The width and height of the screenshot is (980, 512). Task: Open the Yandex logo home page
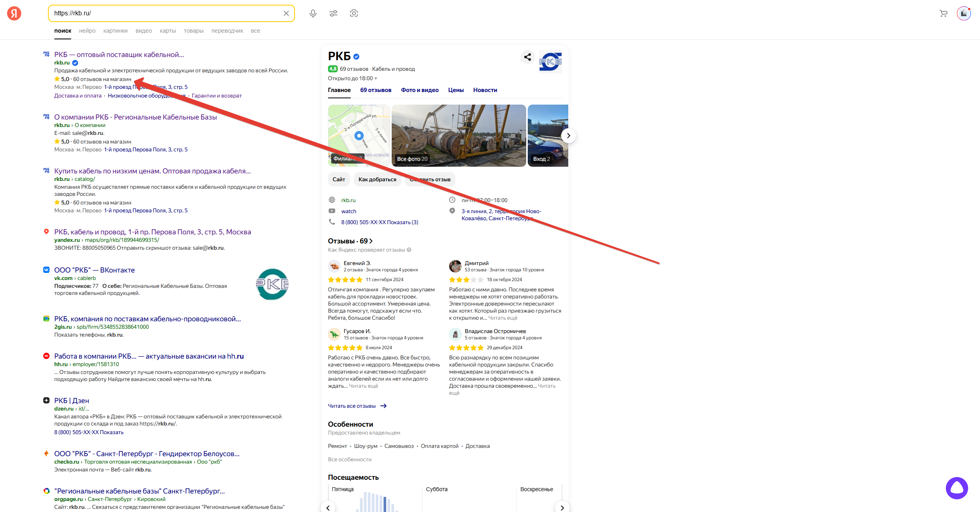(14, 13)
